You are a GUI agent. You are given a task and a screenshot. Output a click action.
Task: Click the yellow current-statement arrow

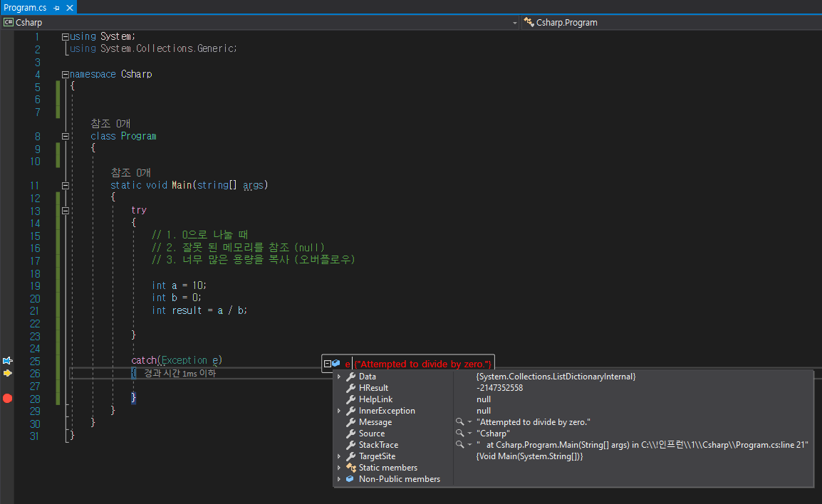click(7, 373)
